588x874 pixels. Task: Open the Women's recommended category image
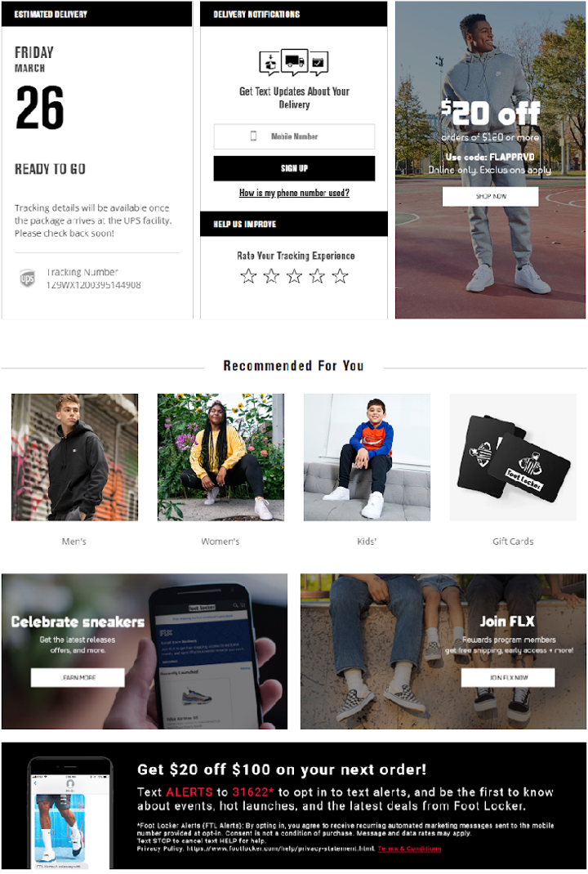tap(220, 457)
